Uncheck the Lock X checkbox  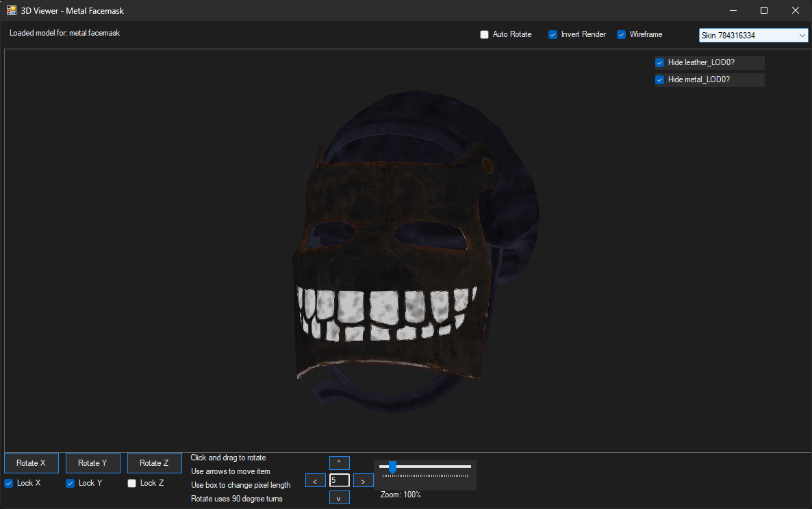9,483
